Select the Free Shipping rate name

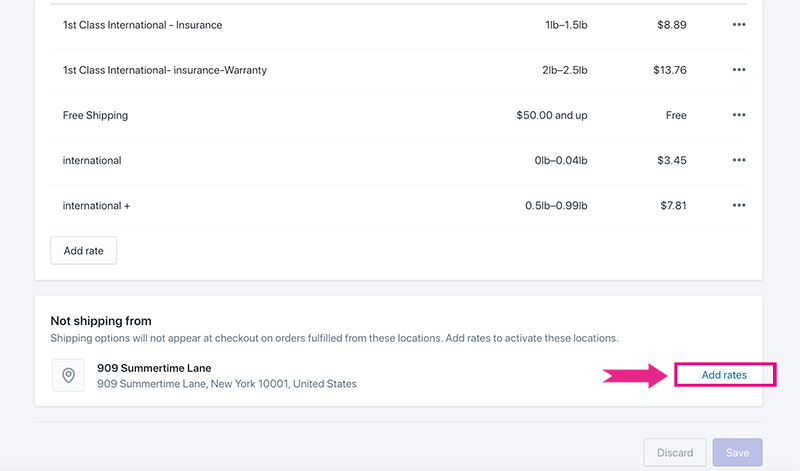[95, 115]
